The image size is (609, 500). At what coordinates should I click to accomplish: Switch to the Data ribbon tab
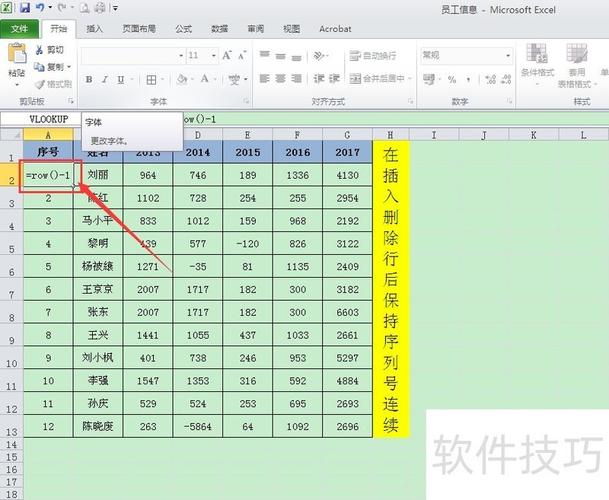(219, 29)
